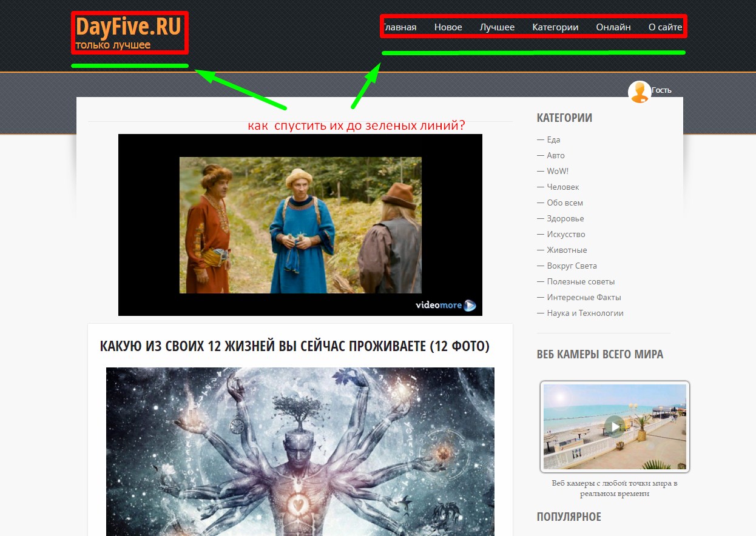Screen dimensions: 756x536
Task: Open the Авто category
Action: coord(556,155)
